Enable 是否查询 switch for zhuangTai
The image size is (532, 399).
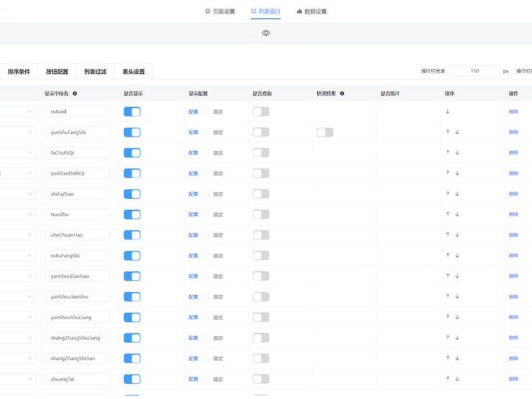[261, 379]
